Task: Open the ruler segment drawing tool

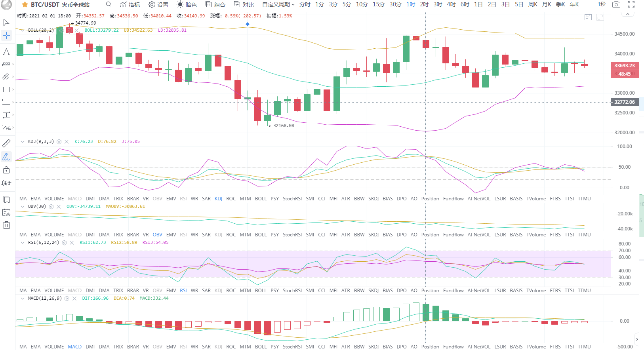Action: coord(6,64)
